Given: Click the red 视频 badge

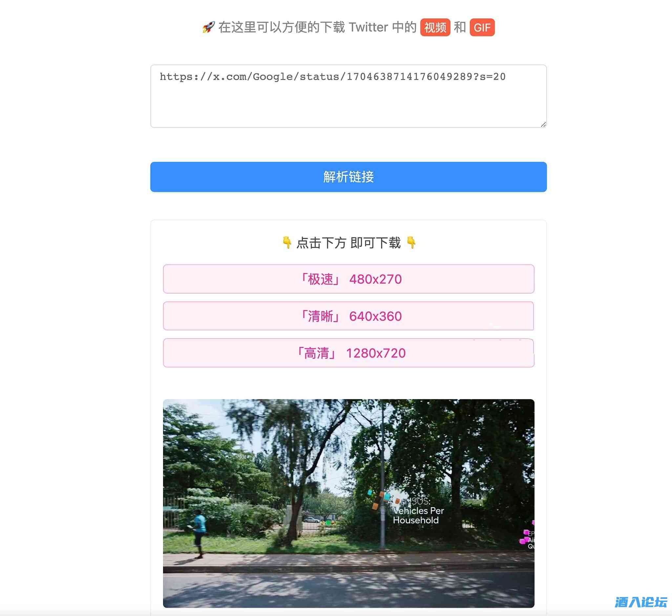Looking at the screenshot, I should (435, 27).
